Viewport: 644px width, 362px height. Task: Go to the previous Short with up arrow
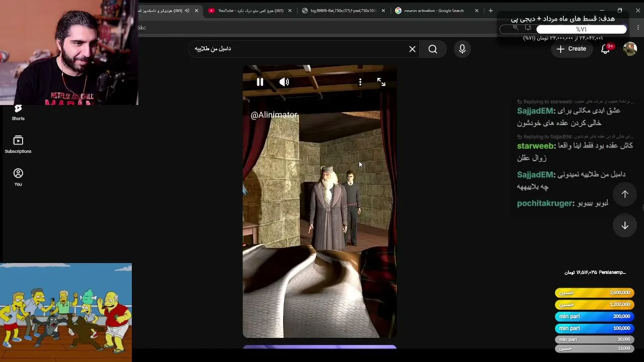pos(625,194)
